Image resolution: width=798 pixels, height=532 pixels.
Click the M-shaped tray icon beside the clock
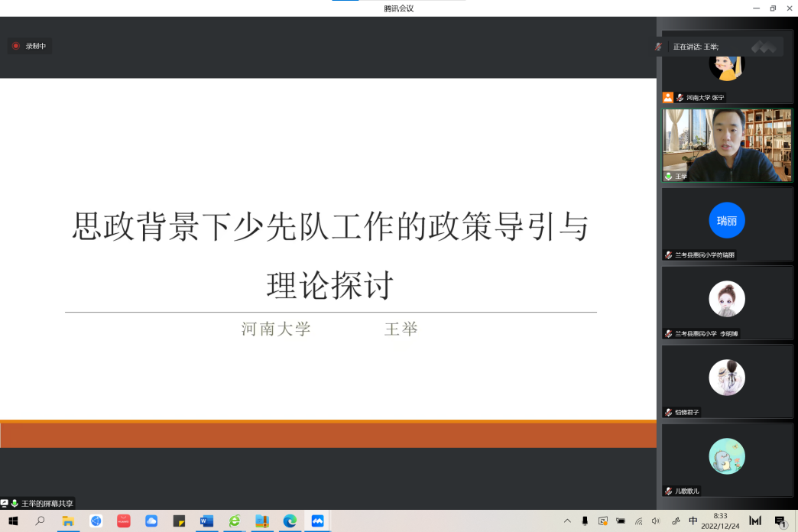click(x=755, y=521)
